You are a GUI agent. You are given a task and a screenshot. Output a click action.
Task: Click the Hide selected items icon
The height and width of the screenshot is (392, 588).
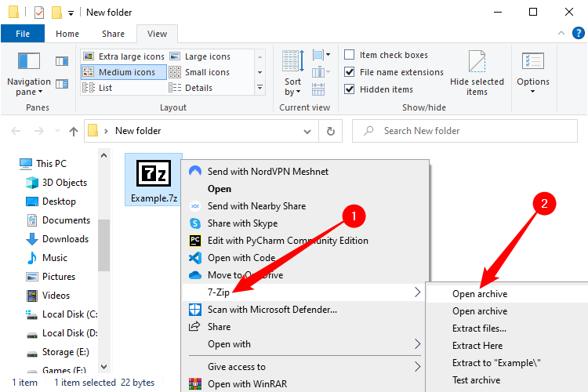coord(477,62)
